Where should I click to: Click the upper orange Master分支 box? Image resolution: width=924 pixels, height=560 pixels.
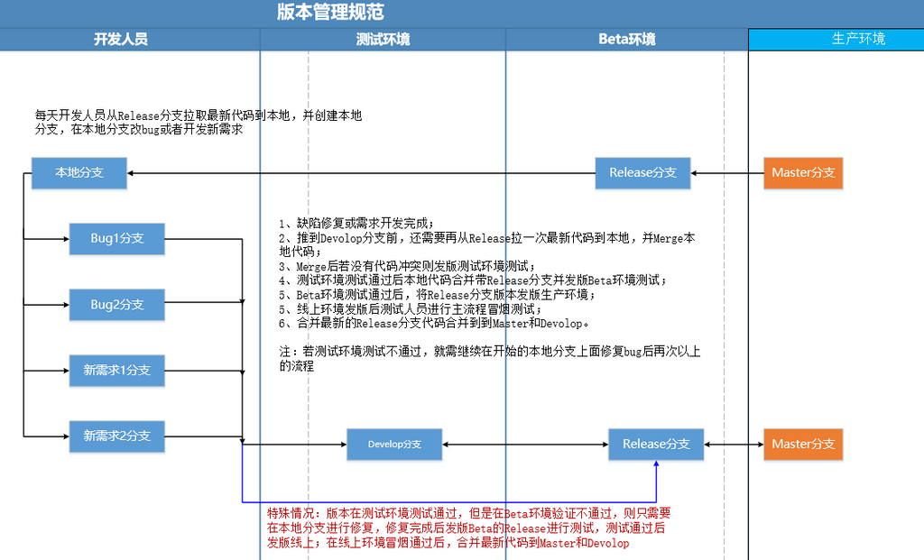tap(803, 172)
